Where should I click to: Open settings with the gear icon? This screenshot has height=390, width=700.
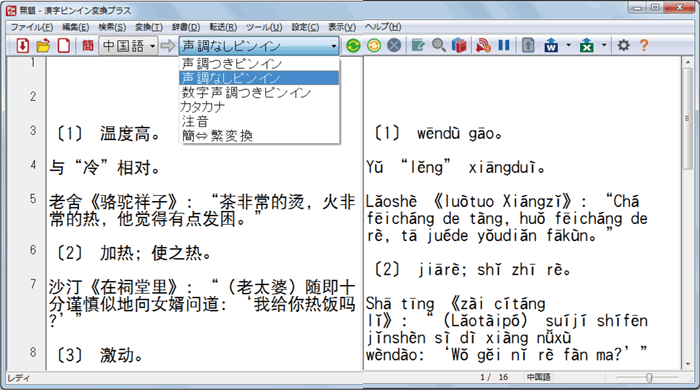pyautogui.click(x=623, y=45)
